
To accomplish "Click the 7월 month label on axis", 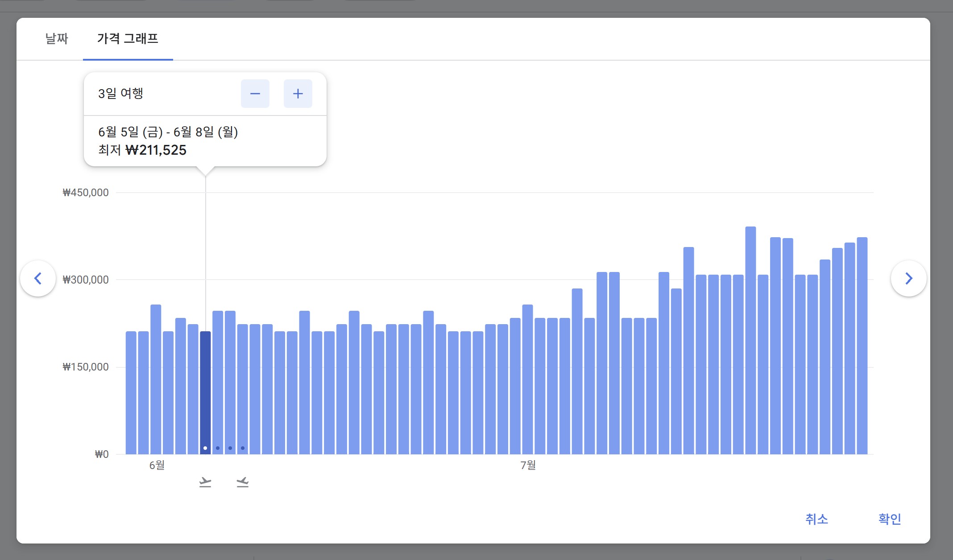I will (x=528, y=465).
